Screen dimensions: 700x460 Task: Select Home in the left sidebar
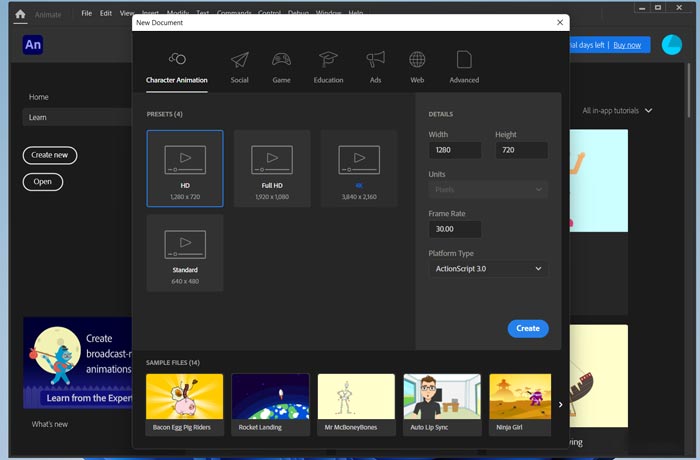38,97
